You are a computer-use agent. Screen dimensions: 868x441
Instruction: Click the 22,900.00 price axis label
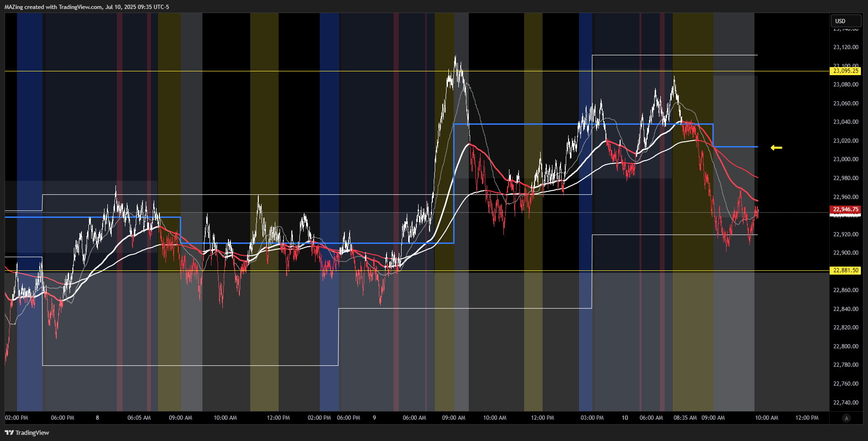846,253
